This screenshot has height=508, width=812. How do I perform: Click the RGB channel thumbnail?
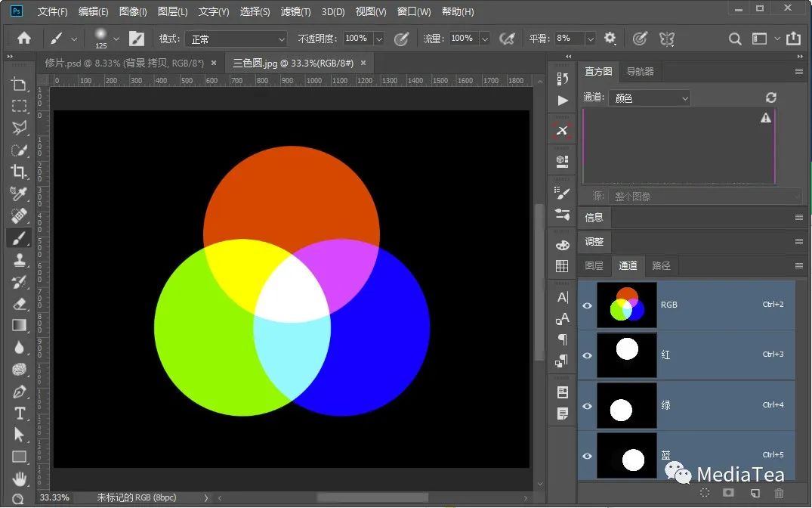tap(627, 305)
